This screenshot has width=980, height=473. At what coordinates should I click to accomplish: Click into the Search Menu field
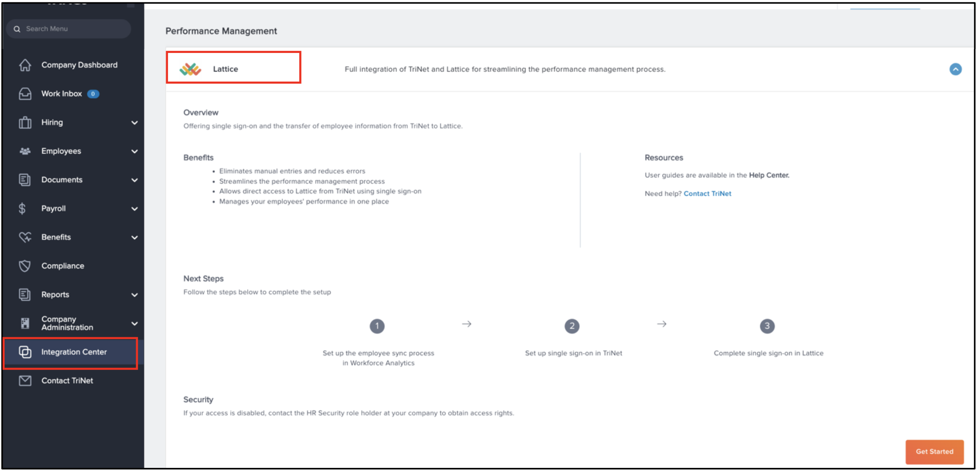coord(69,29)
